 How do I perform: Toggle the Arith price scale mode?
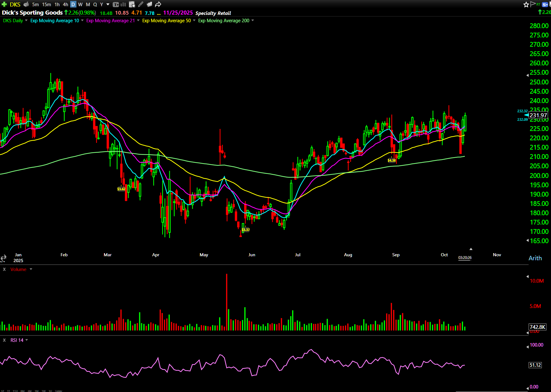pos(535,258)
